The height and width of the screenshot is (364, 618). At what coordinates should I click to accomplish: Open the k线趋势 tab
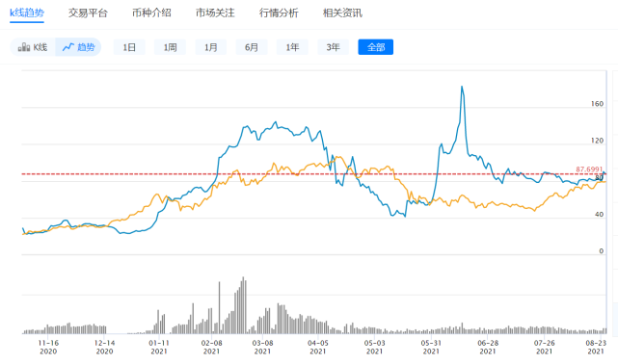27,13
